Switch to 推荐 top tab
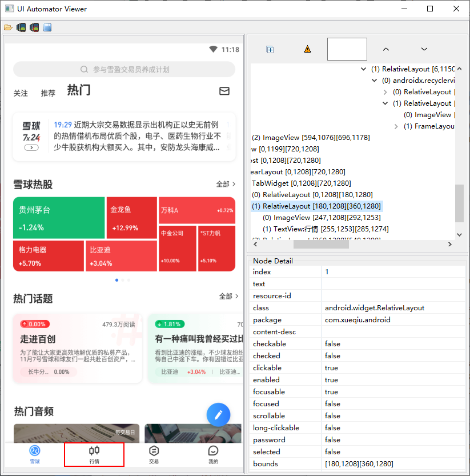 click(48, 93)
